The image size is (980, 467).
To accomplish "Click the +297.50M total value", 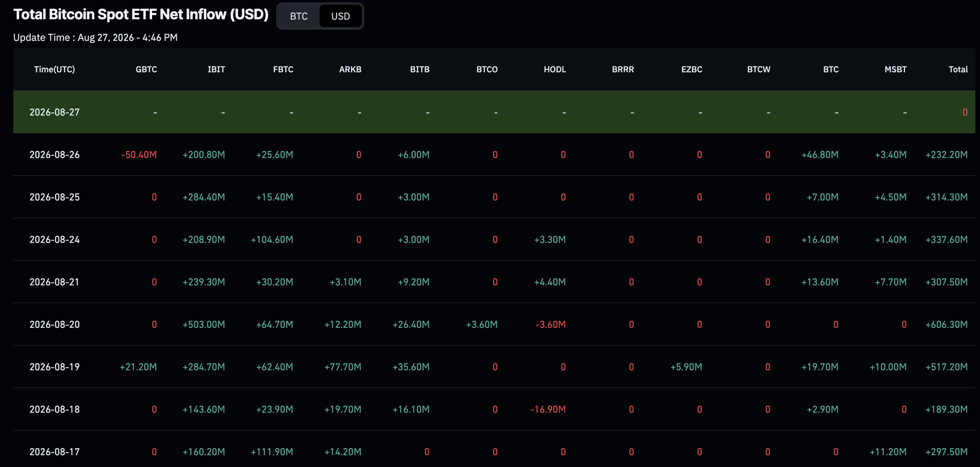I will (x=947, y=452).
